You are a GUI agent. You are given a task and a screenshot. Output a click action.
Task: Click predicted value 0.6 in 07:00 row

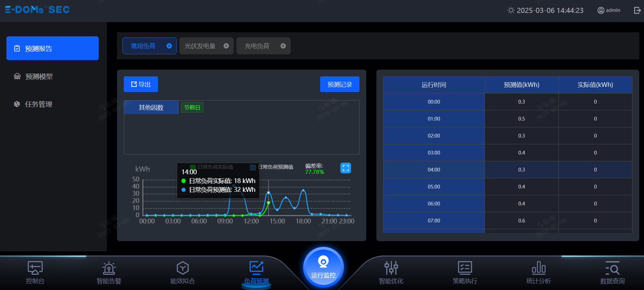pos(522,221)
